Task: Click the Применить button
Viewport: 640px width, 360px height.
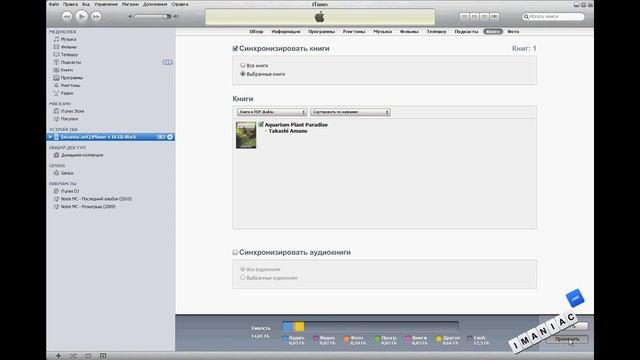Action: tap(567, 339)
